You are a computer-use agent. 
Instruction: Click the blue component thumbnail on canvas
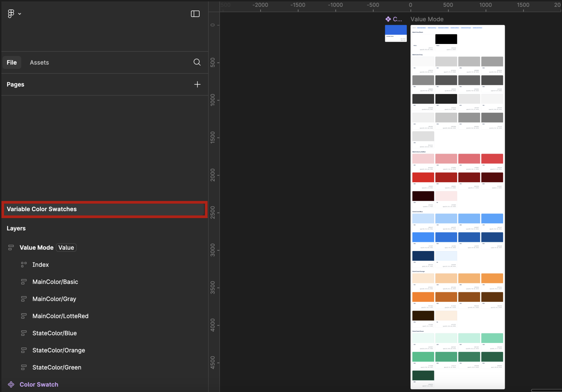(396, 30)
